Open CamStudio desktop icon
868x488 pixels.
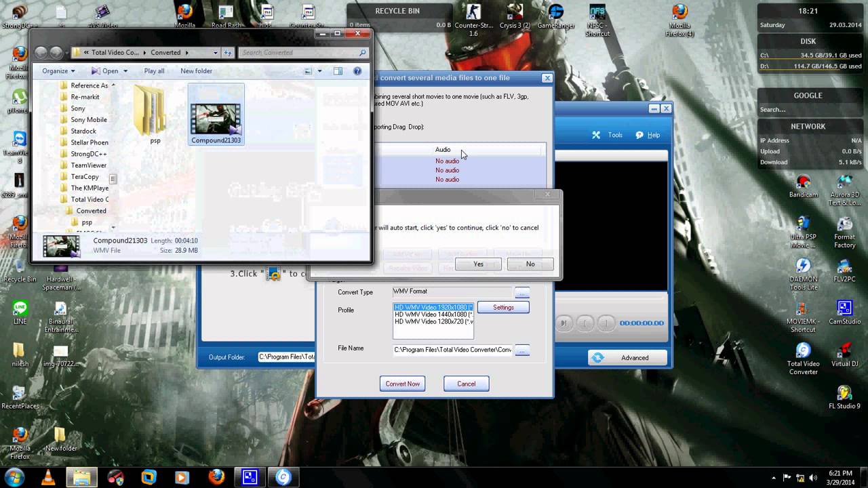(844, 313)
